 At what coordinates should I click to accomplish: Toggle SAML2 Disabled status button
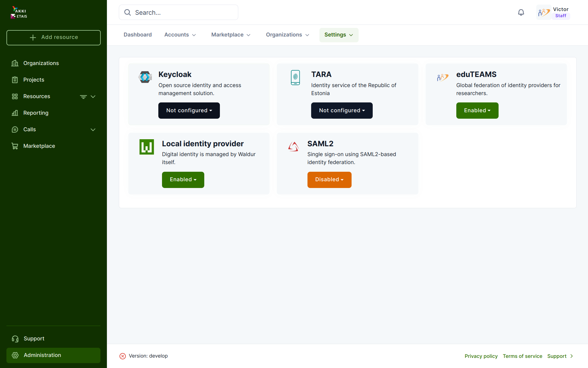(x=329, y=180)
